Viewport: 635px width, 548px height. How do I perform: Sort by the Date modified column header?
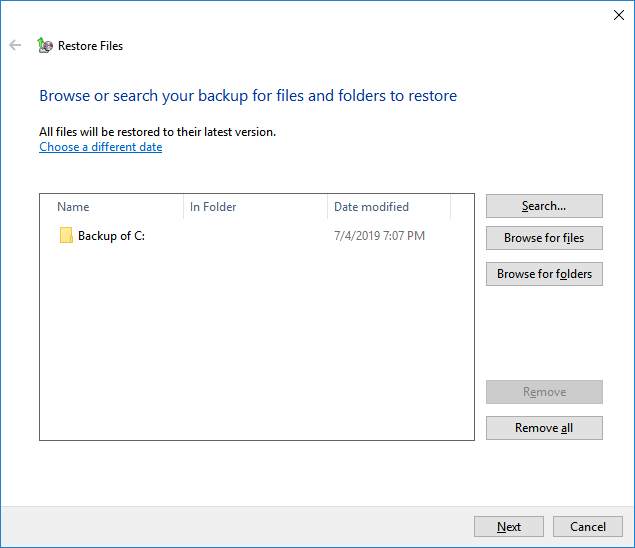388,207
